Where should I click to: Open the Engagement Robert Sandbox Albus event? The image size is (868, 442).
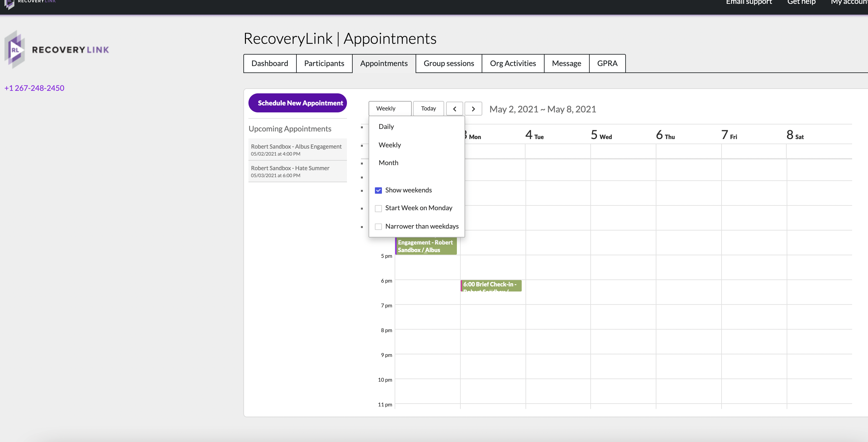pyautogui.click(x=426, y=246)
